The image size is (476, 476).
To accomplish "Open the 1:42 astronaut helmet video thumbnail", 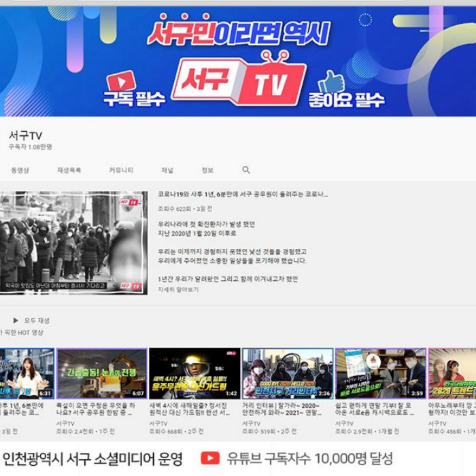I will (x=194, y=373).
